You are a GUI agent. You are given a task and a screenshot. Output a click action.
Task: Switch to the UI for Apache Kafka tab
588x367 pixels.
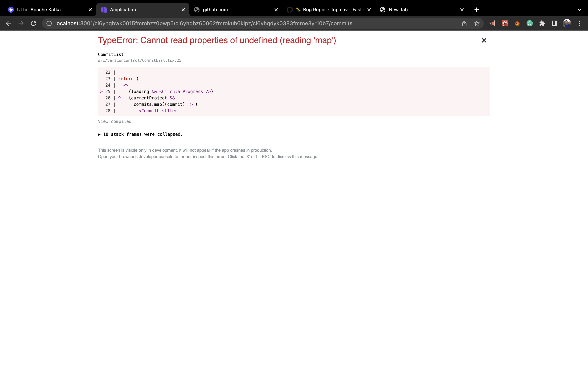point(39,10)
